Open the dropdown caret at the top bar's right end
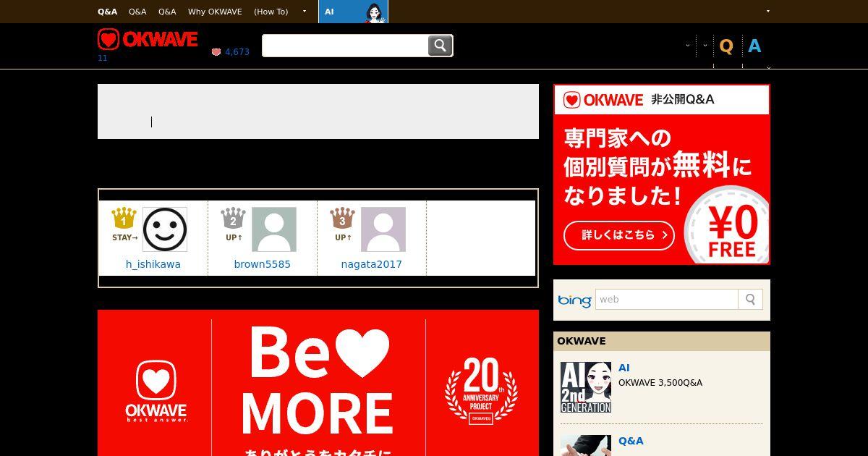The image size is (868, 456). tap(768, 12)
